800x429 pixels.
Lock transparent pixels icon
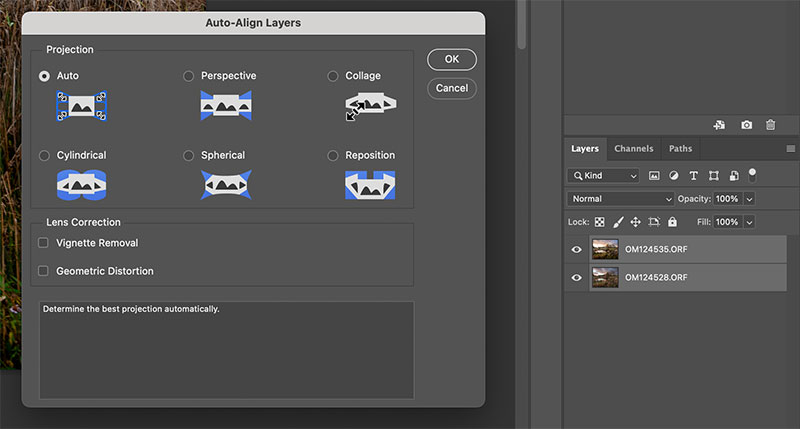click(600, 222)
